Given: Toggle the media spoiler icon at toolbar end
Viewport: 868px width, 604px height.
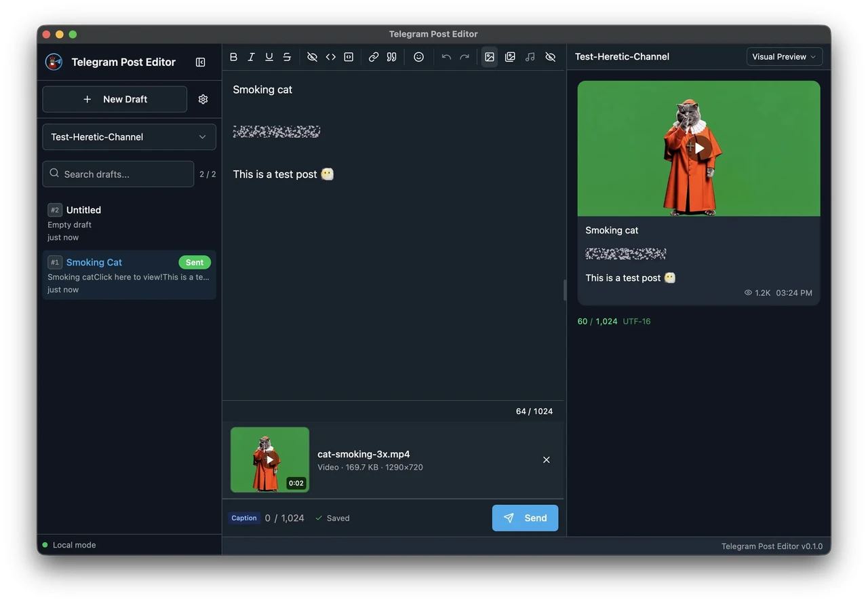Looking at the screenshot, I should pyautogui.click(x=551, y=57).
